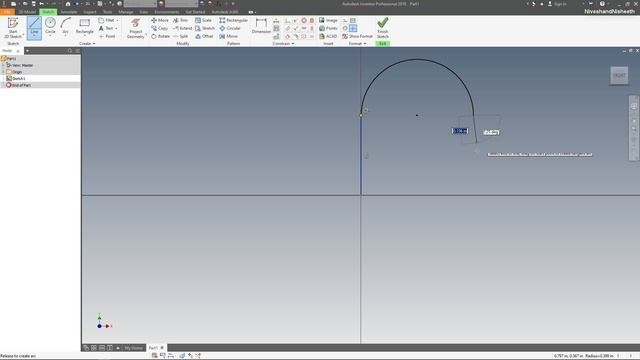Click Sign In in title bar

[557, 4]
